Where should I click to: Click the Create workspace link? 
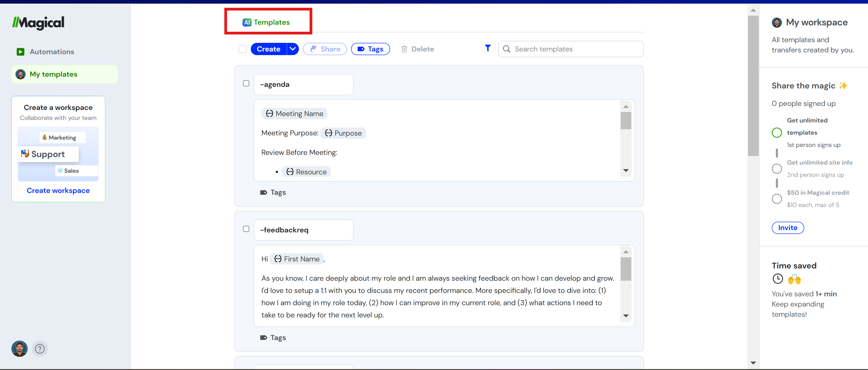(x=58, y=191)
